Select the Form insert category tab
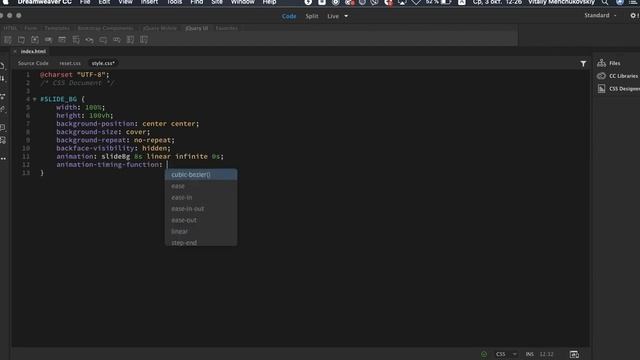 (x=31, y=28)
